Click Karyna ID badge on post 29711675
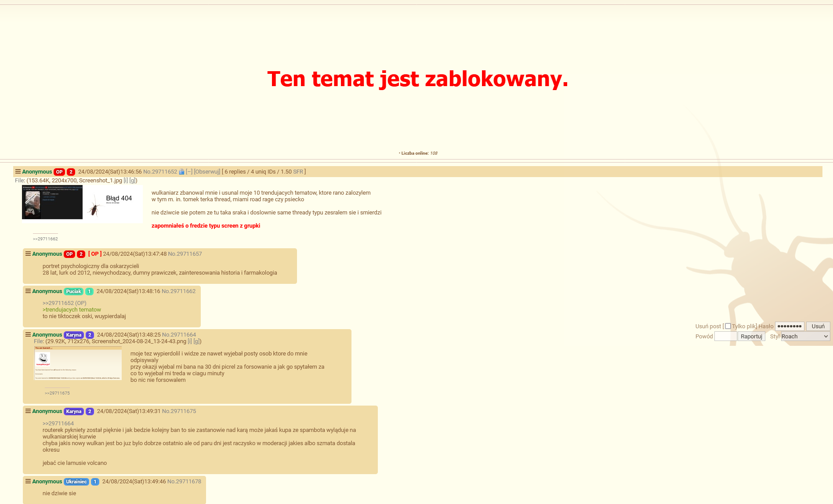This screenshot has height=504, width=833. tap(74, 411)
